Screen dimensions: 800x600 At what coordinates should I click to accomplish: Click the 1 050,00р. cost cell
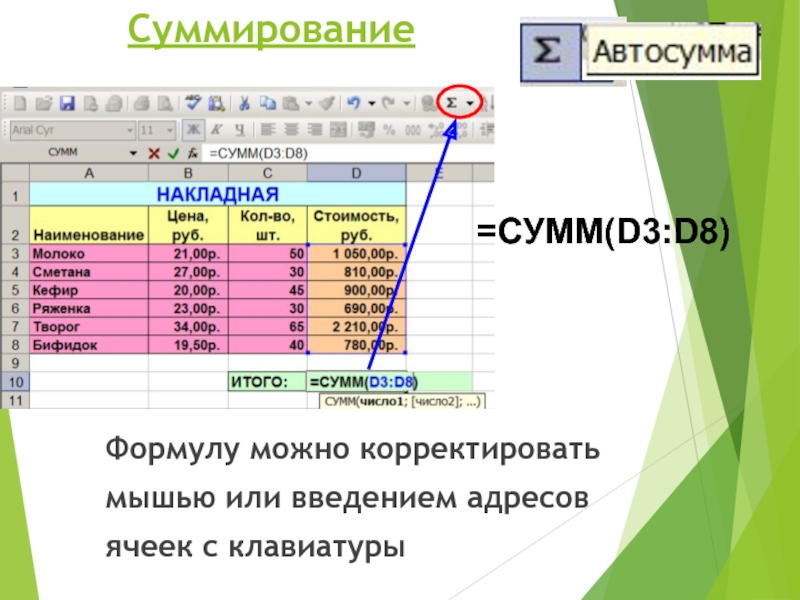357,254
